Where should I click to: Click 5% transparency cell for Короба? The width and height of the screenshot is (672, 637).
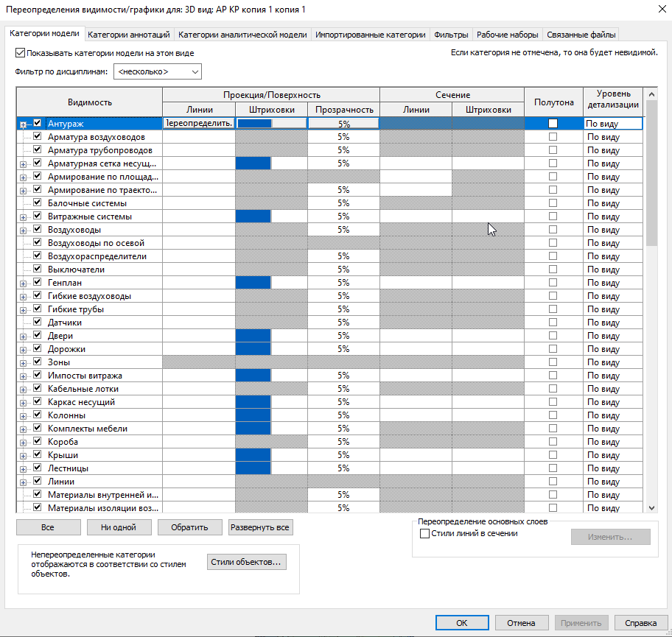tap(343, 442)
